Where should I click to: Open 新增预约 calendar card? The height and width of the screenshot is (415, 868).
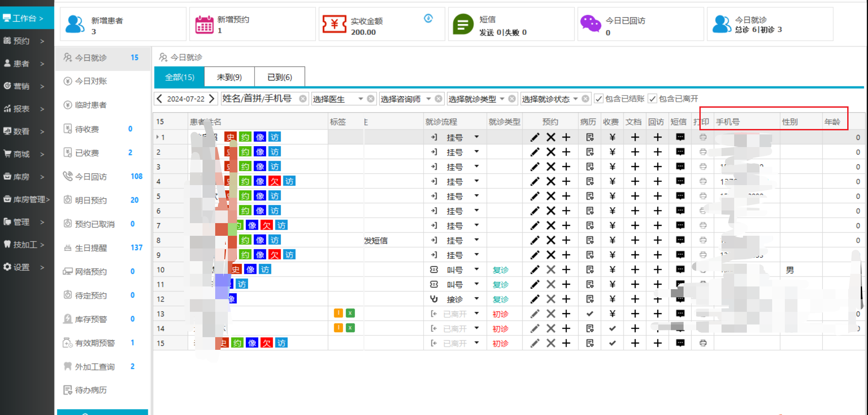coord(252,24)
